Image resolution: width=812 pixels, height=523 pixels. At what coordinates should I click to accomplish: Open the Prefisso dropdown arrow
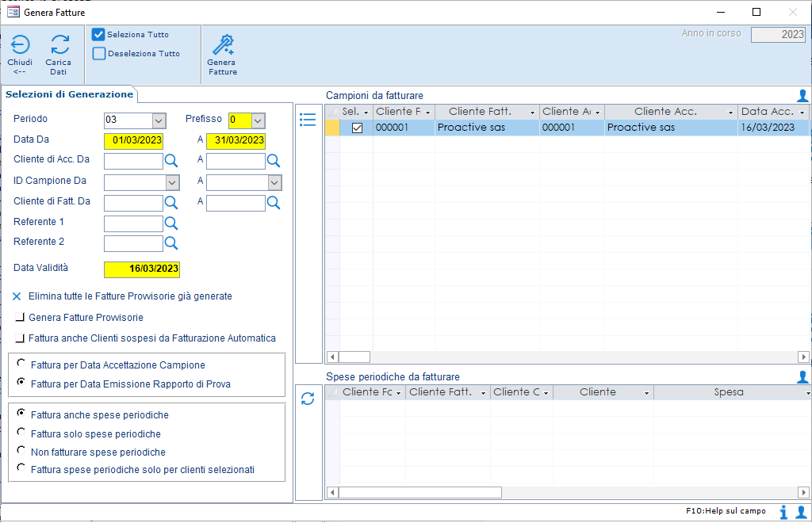click(x=258, y=120)
